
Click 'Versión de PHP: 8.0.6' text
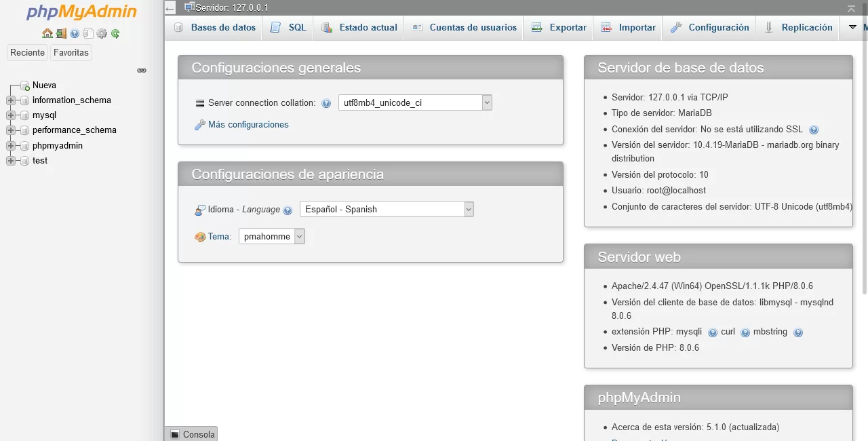(x=655, y=348)
